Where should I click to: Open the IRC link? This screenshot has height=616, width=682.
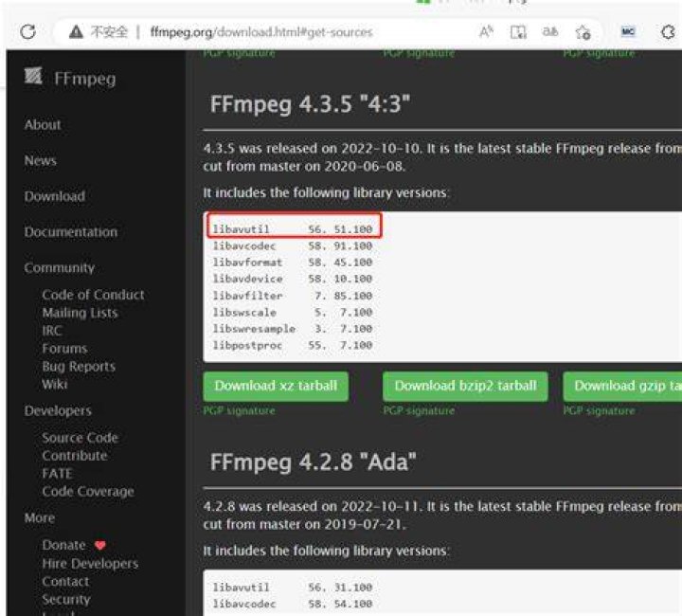[x=52, y=330]
